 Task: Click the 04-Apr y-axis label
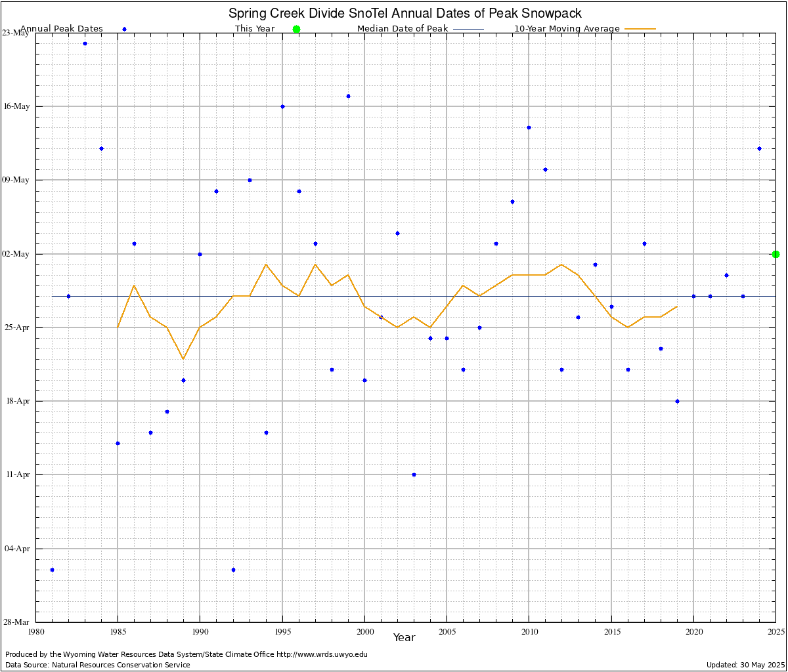(x=16, y=549)
